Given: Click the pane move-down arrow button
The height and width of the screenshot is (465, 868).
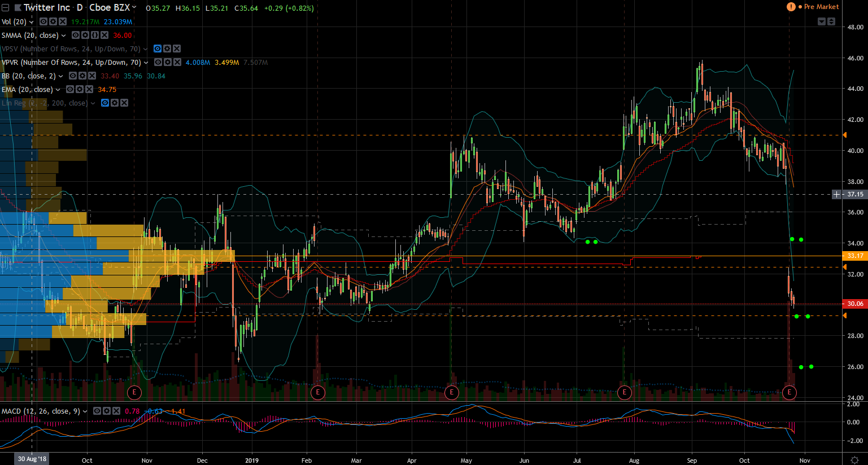Looking at the screenshot, I should (822, 21).
